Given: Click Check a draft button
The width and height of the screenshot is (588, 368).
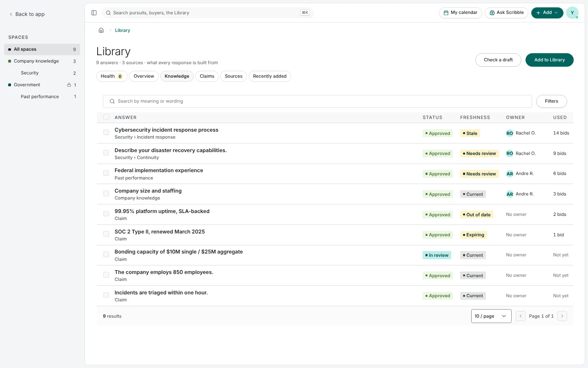Looking at the screenshot, I should (x=498, y=60).
